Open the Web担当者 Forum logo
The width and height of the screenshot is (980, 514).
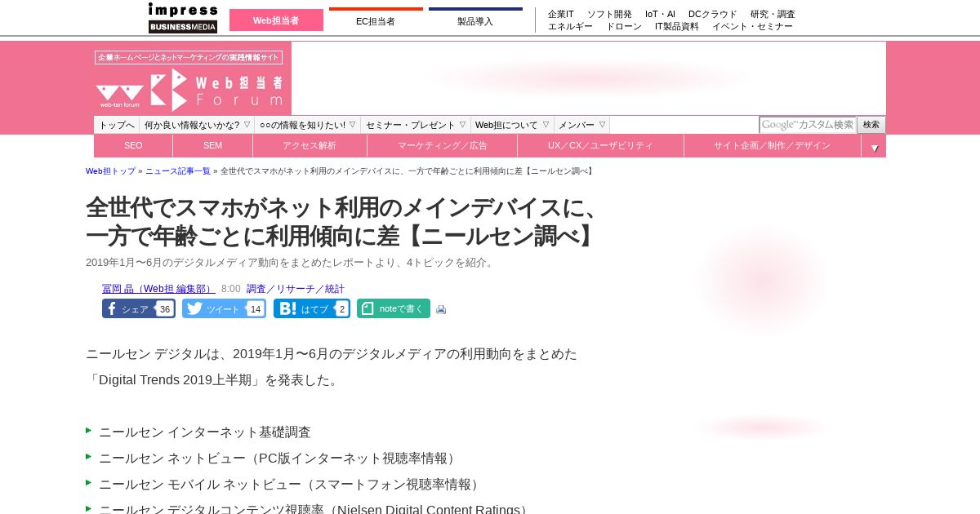(189, 90)
